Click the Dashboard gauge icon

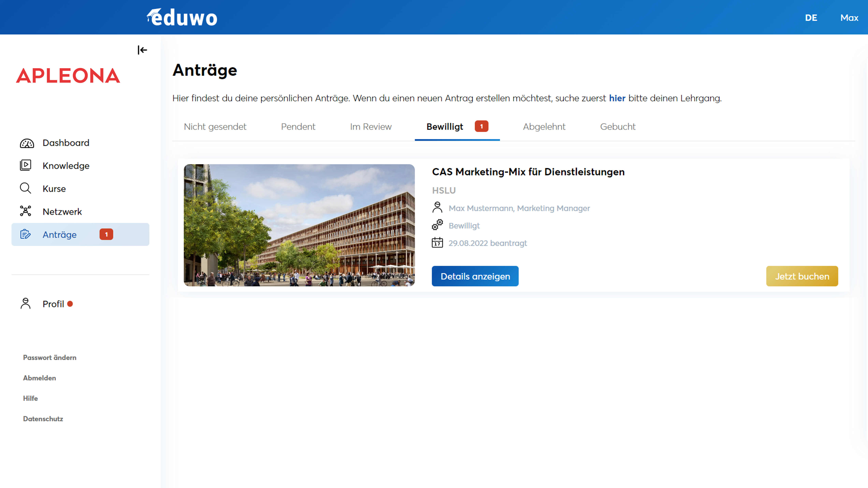(27, 143)
